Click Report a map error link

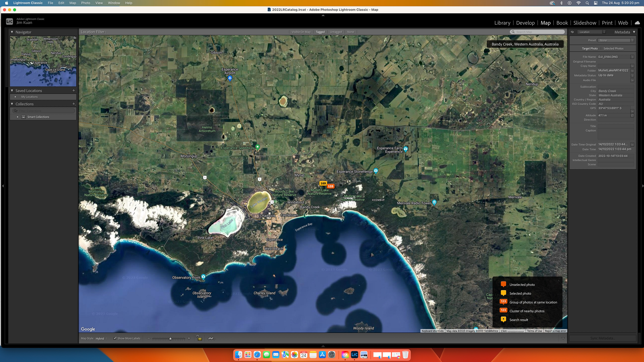pyautogui.click(x=555, y=331)
